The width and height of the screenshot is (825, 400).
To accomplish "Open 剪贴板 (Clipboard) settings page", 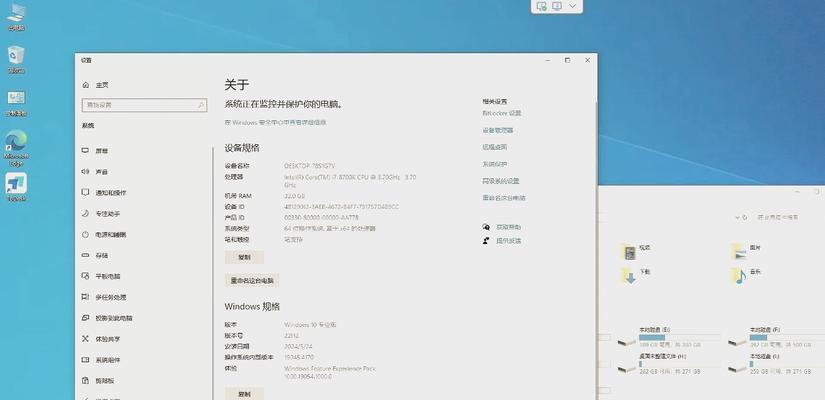I will [x=98, y=381].
